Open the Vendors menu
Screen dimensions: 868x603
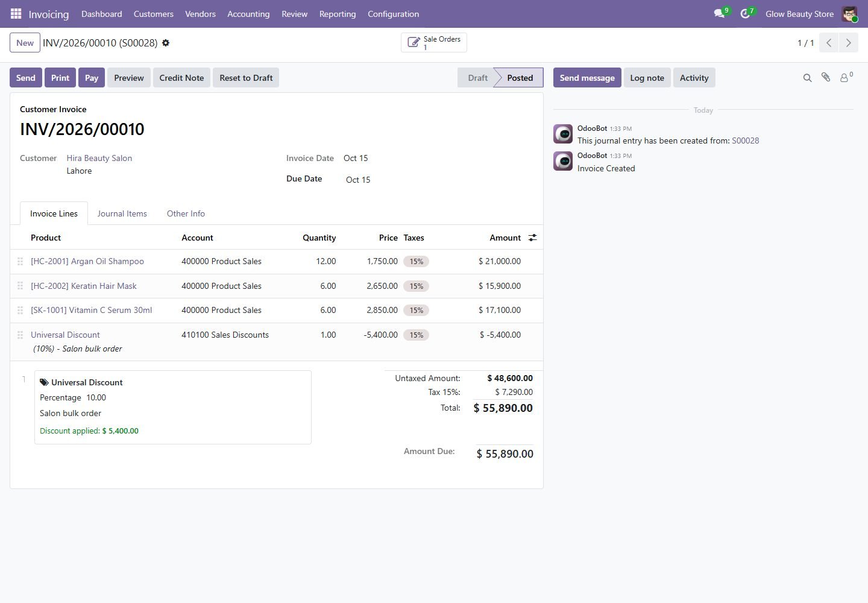[200, 14]
